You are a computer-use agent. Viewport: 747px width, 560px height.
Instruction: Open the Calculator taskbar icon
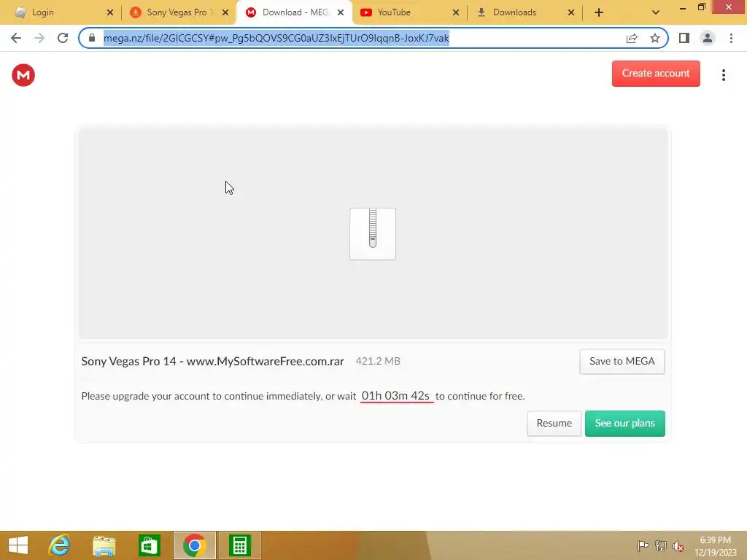point(239,545)
